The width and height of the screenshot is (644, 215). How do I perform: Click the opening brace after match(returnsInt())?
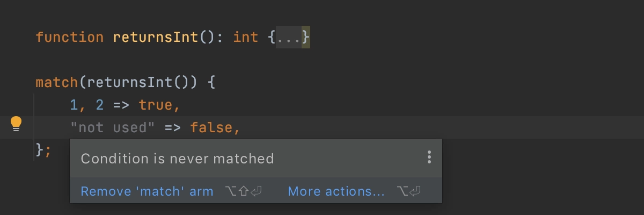[x=211, y=83]
